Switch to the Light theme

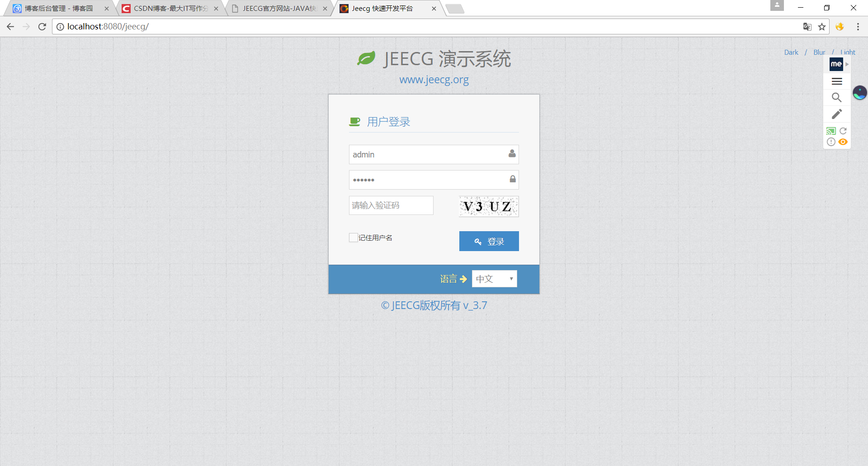(x=848, y=52)
